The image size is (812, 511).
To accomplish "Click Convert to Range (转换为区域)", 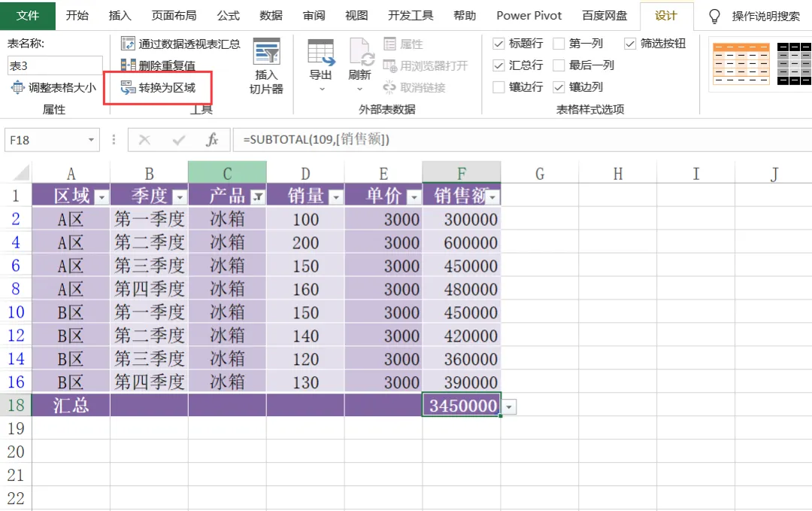I will [158, 87].
